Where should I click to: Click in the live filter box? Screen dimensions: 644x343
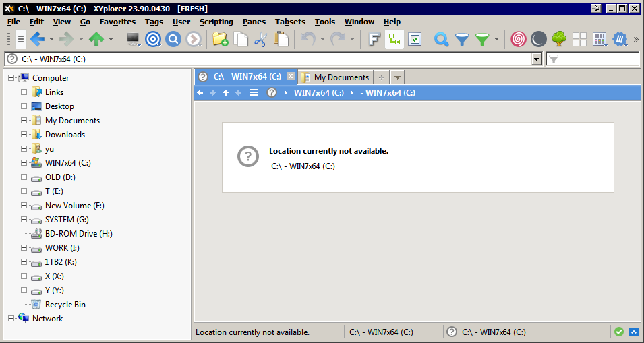592,59
